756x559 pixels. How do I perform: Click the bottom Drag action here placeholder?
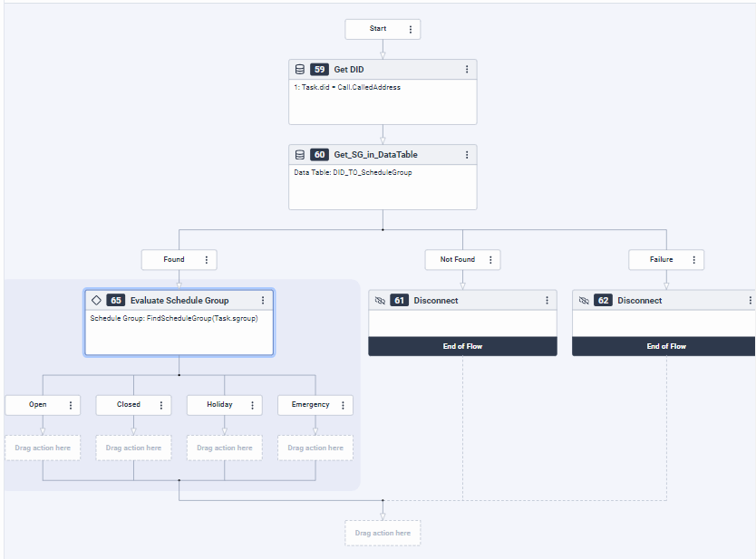pos(383,533)
